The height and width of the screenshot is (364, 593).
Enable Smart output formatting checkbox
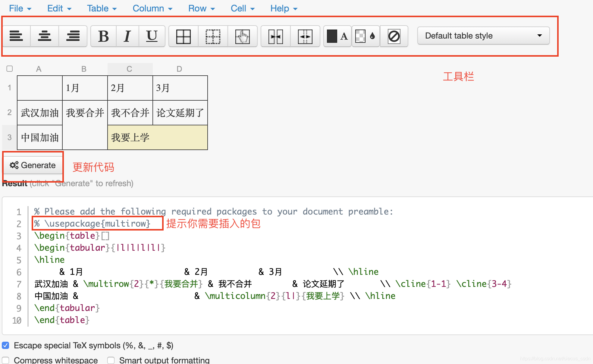point(111,360)
